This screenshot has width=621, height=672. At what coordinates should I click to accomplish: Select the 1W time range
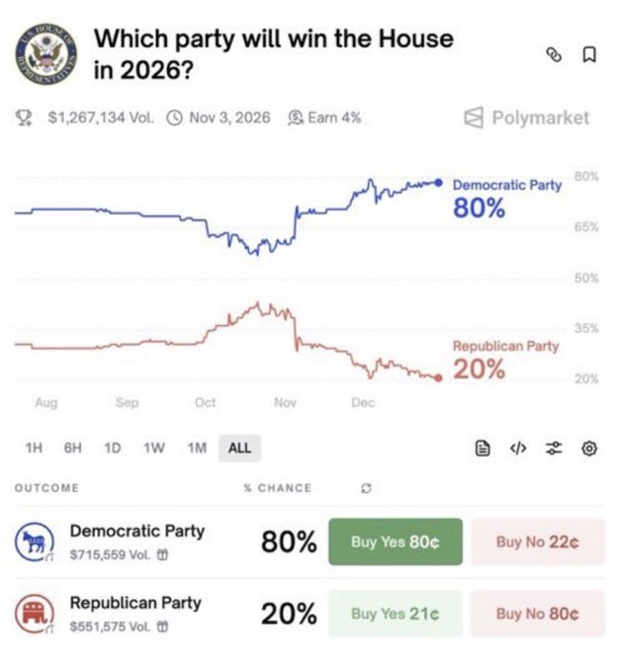point(153,448)
